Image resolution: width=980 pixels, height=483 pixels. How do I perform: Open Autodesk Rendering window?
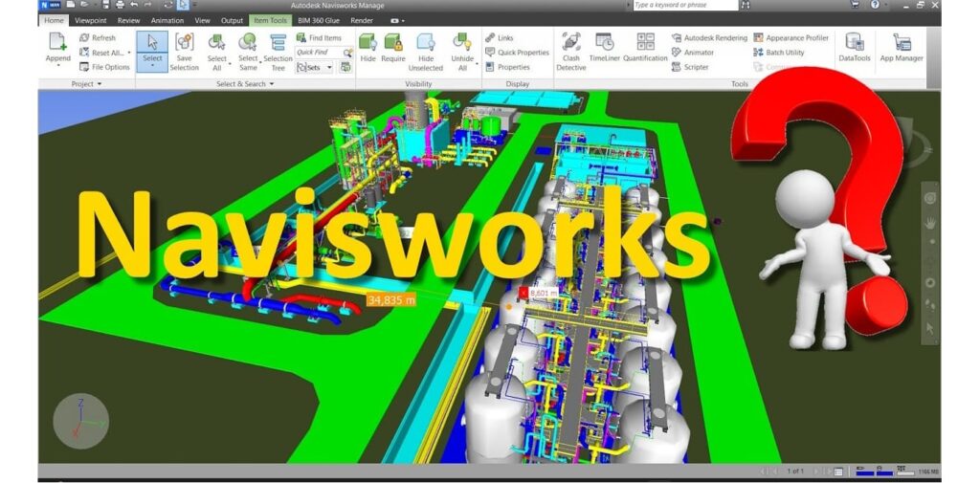click(709, 38)
